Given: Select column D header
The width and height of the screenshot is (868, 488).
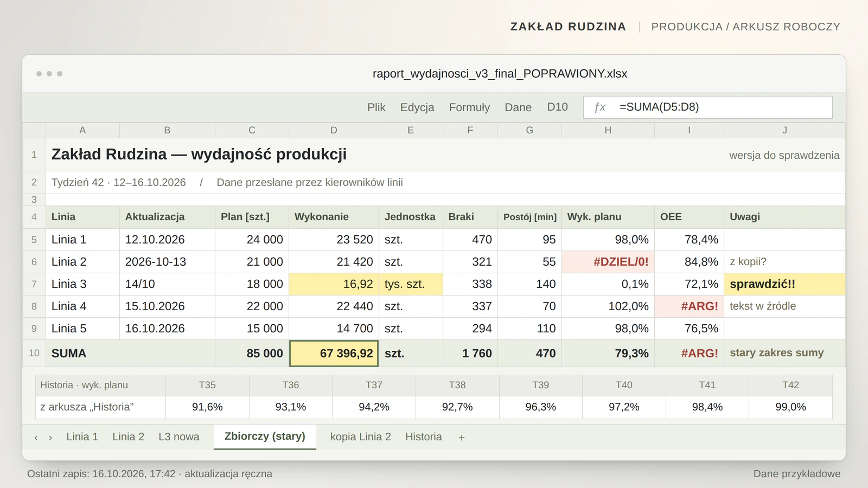Looking at the screenshot, I should click(x=334, y=130).
